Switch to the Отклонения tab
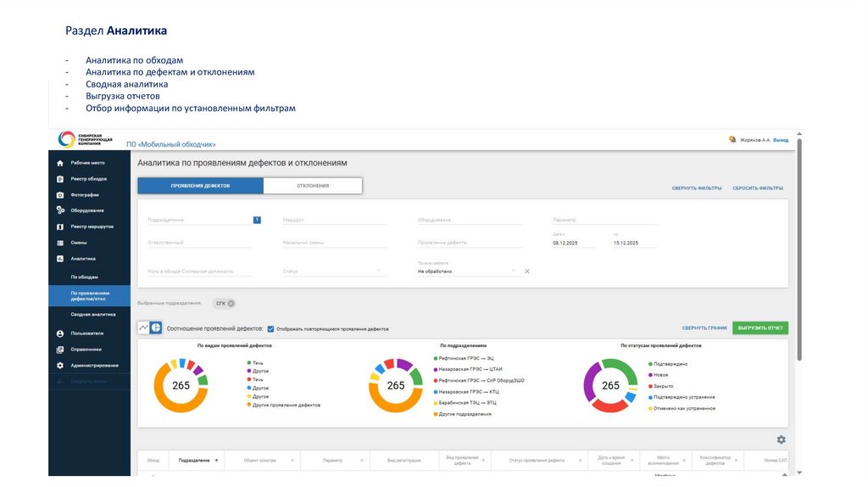The image size is (868, 487). tap(313, 185)
